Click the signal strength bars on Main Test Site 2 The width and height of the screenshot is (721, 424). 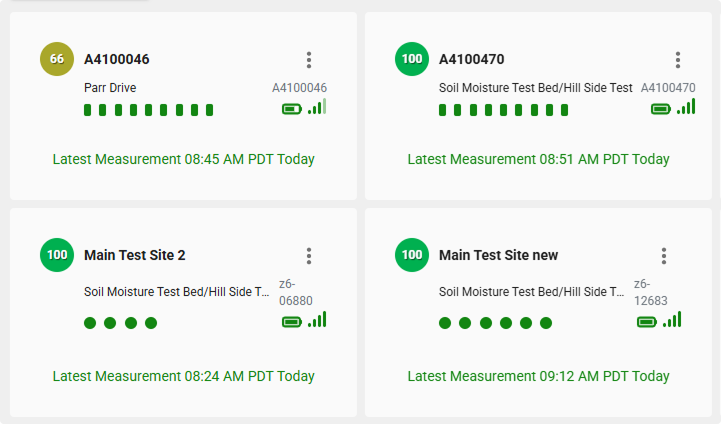[317, 319]
